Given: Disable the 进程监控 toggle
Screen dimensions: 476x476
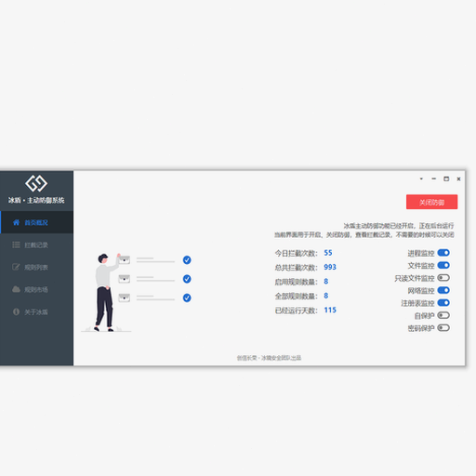Looking at the screenshot, I should pyautogui.click(x=443, y=253).
